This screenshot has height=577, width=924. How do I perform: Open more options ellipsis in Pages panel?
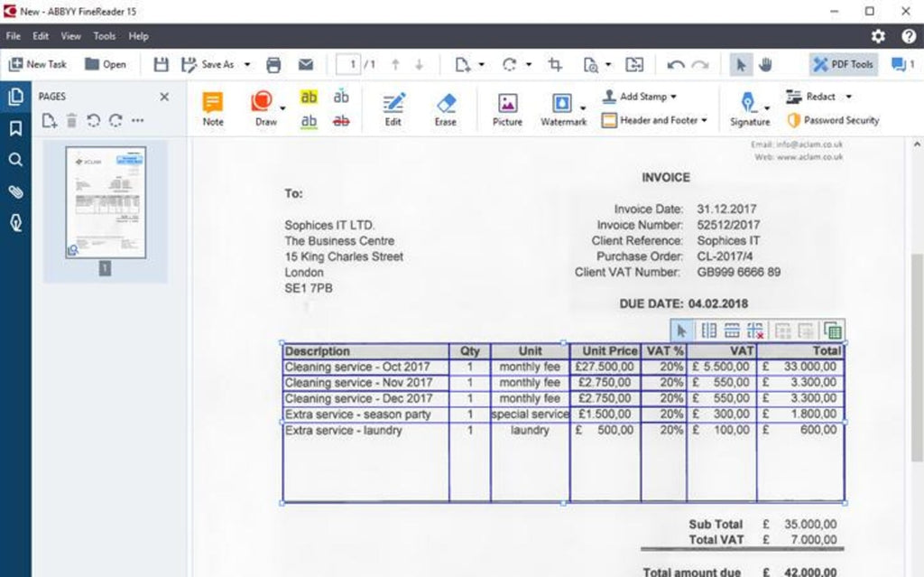point(138,120)
